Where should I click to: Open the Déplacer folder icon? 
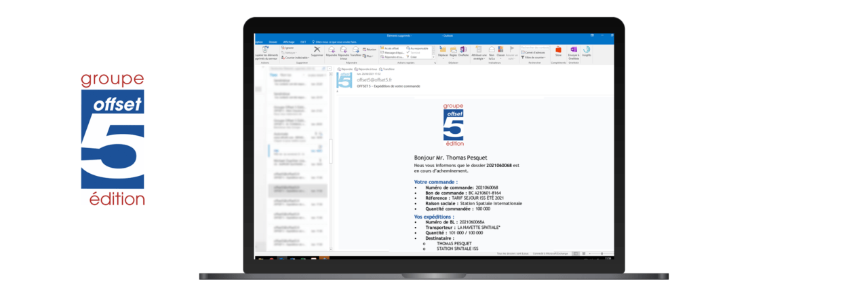point(443,50)
